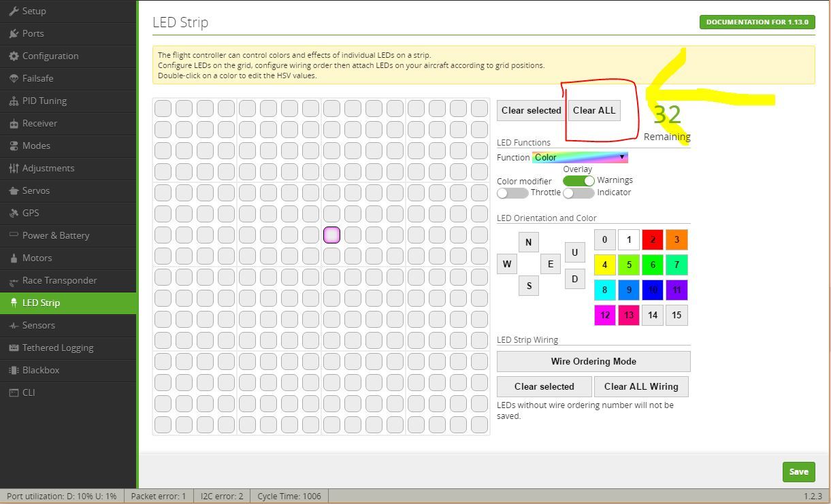Click the Clear ALL button

click(594, 110)
